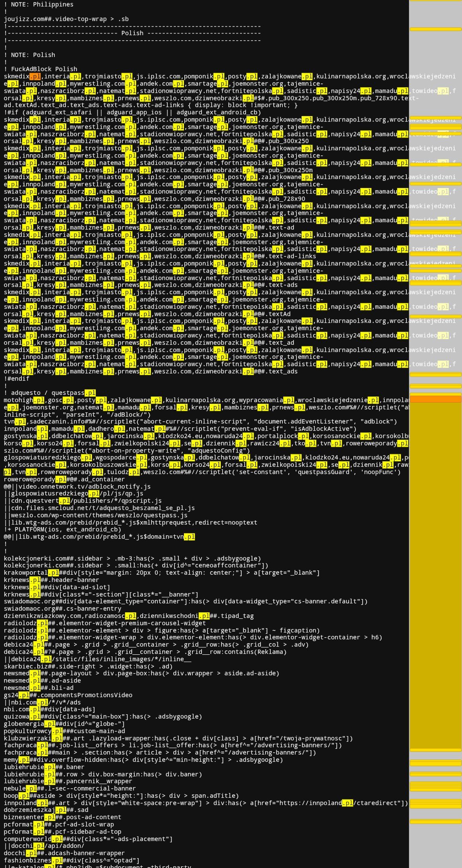Click the orange highlighted '.pl' in skmedix.pl
Screen dimensions: 462x868
coord(35,76)
